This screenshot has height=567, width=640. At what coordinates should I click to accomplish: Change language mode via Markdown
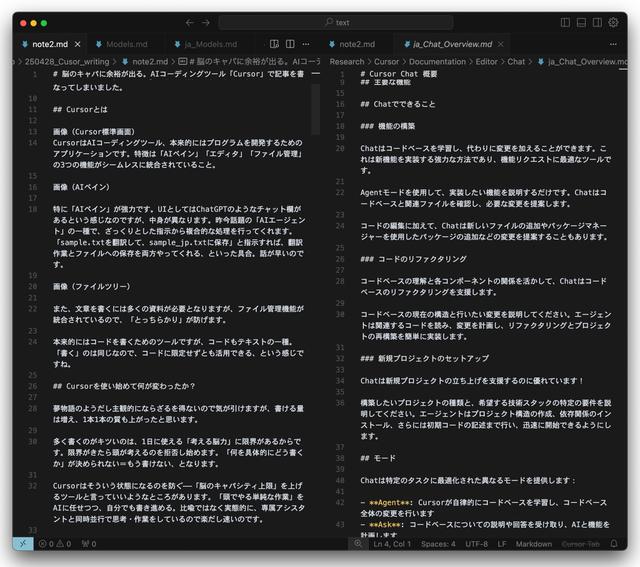tap(533, 544)
